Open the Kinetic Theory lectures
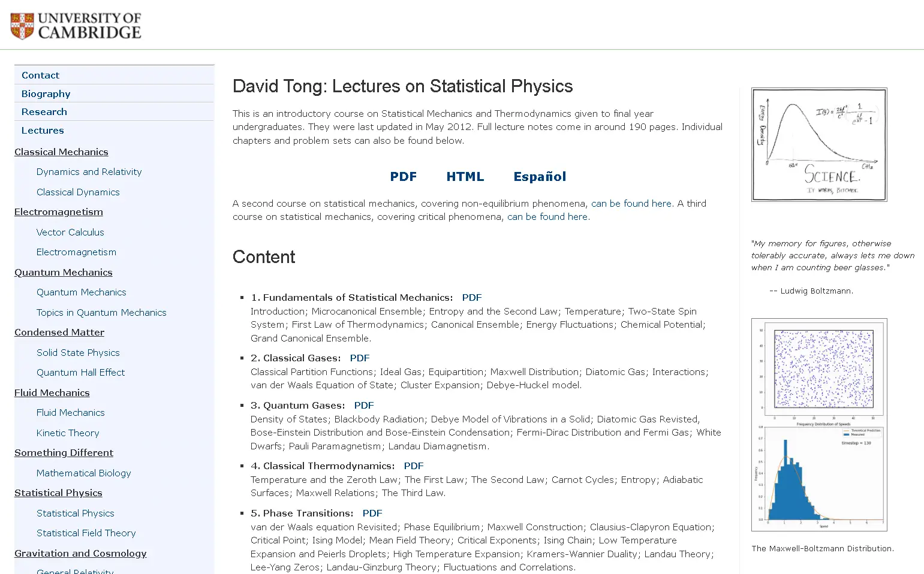The width and height of the screenshot is (924, 574). [68, 433]
